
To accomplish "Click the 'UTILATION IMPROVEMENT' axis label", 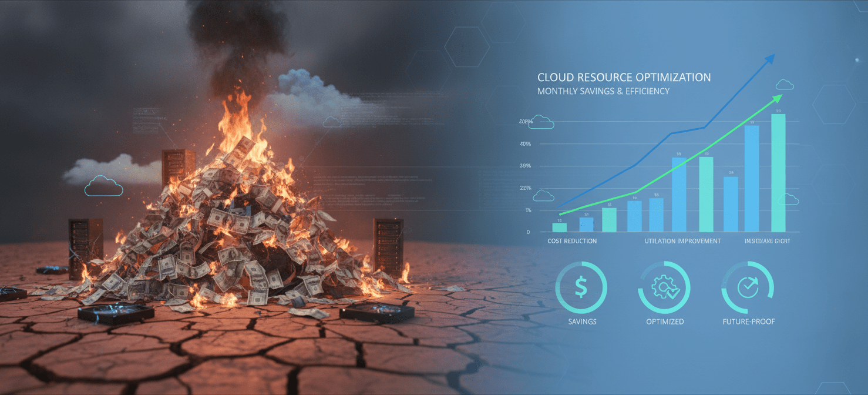I will (682, 242).
